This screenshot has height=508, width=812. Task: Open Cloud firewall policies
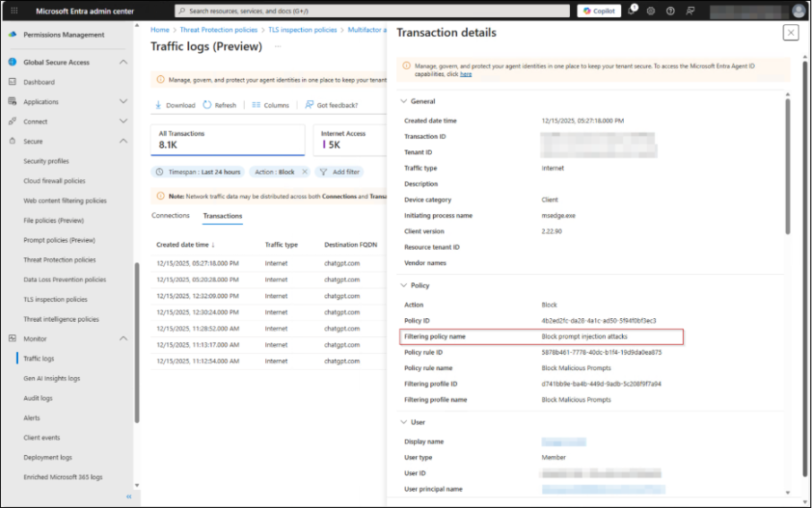pyautogui.click(x=55, y=181)
